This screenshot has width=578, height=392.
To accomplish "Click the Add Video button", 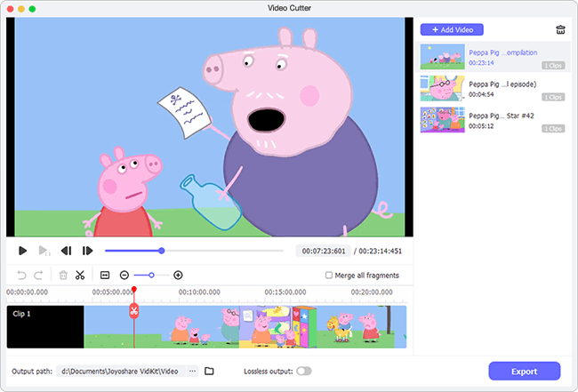I will (x=452, y=30).
